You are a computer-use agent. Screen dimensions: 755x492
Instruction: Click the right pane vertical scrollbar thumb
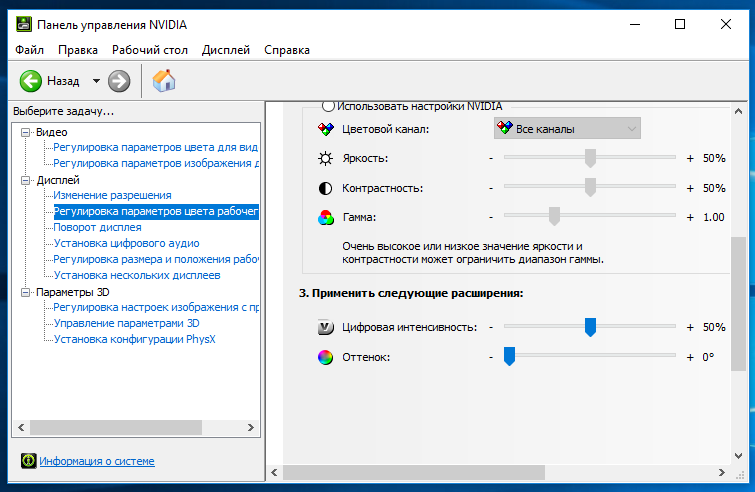click(x=738, y=304)
